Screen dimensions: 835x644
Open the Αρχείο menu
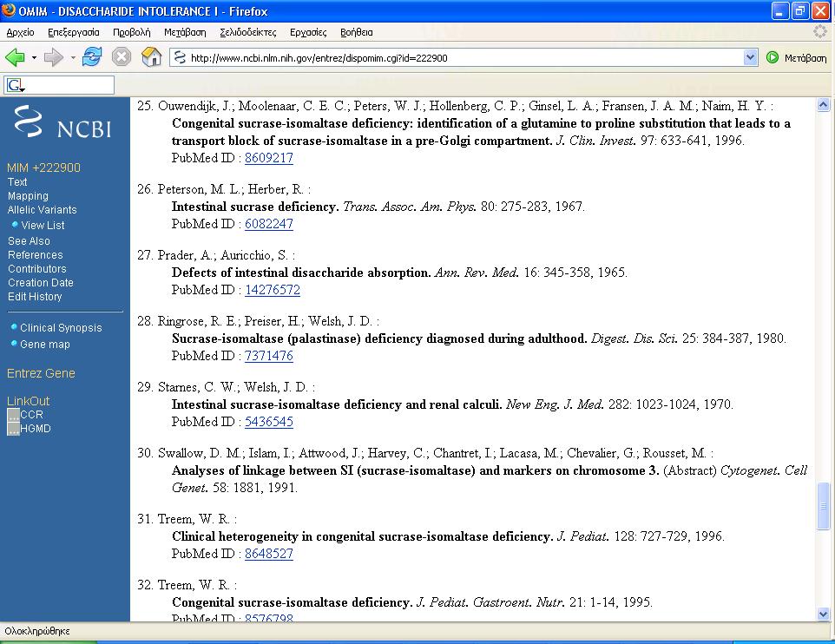pyautogui.click(x=20, y=32)
